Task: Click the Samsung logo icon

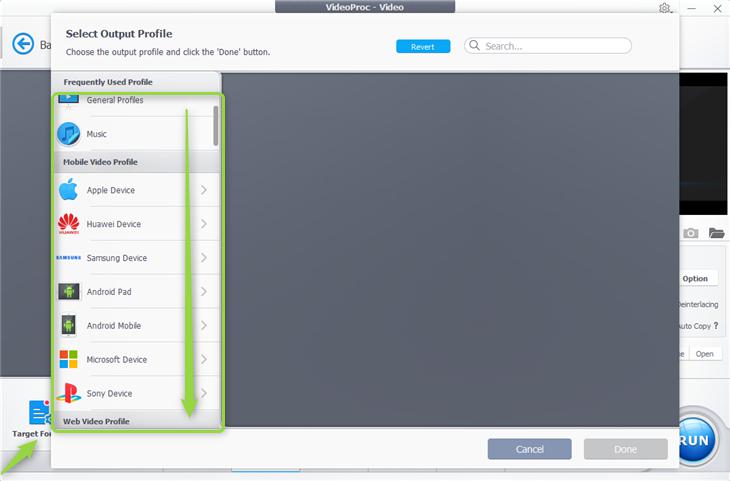Action: coord(68,257)
